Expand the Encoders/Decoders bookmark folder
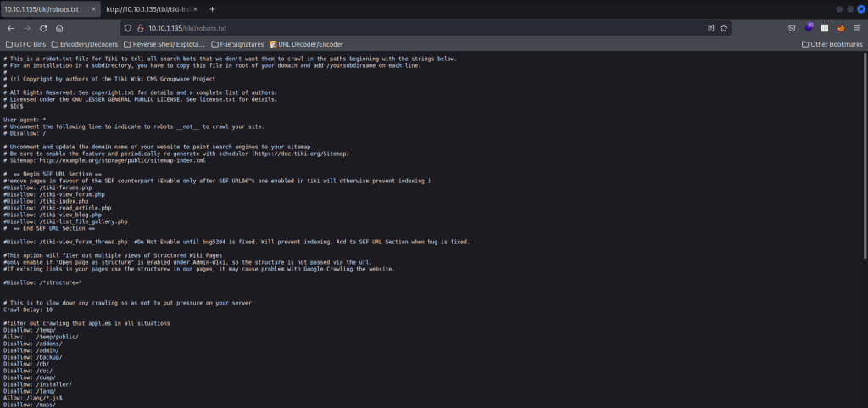 [85, 43]
